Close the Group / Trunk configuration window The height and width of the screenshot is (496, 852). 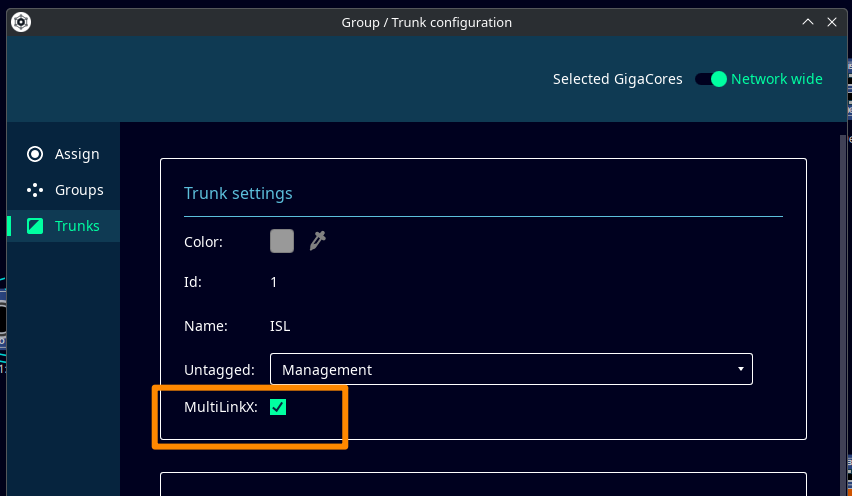pyautogui.click(x=831, y=22)
